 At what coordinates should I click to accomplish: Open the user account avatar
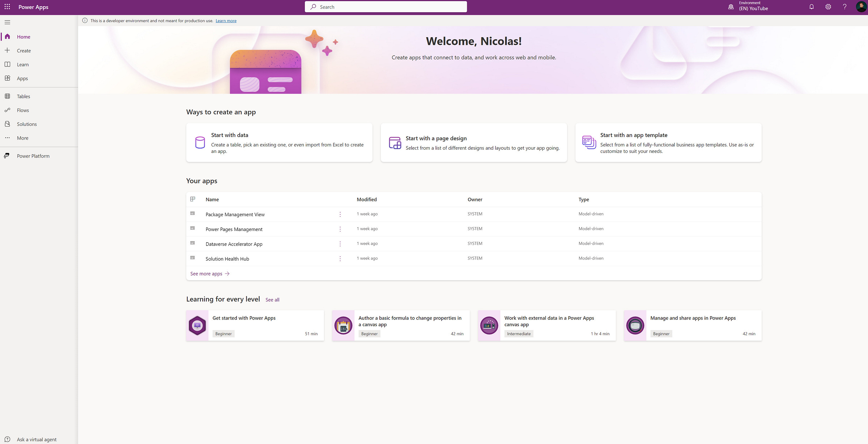[861, 7]
